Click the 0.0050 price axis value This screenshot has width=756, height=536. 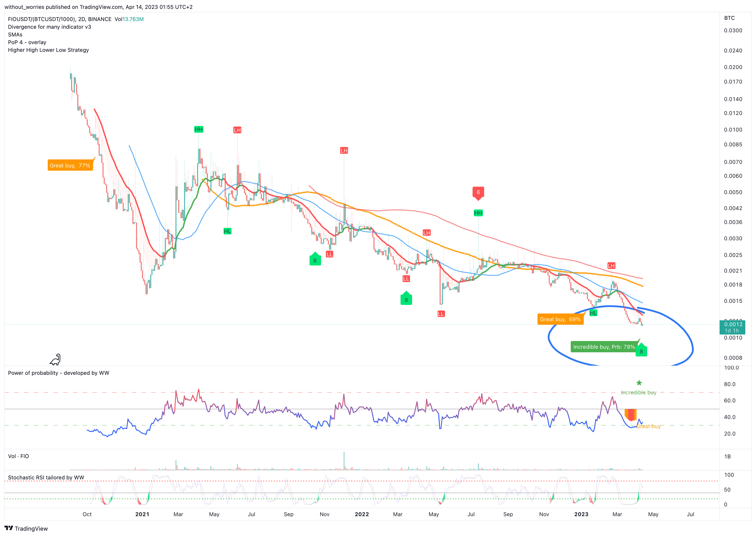tap(733, 192)
